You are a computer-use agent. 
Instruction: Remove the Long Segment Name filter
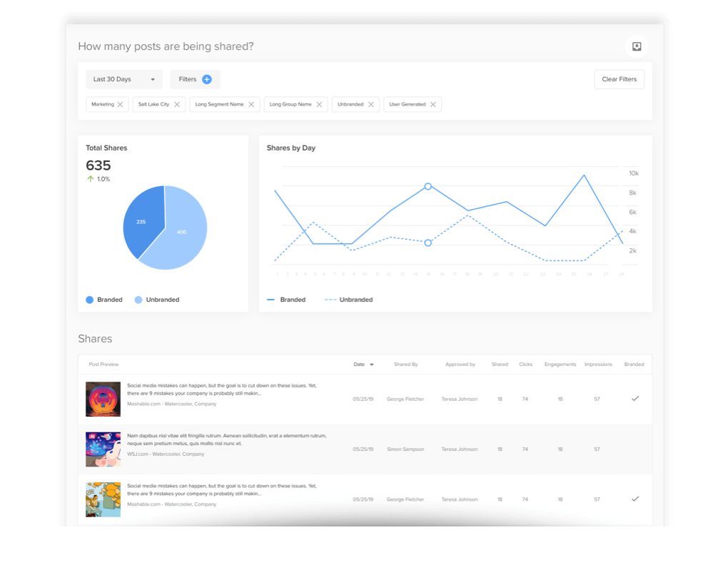[x=251, y=105]
